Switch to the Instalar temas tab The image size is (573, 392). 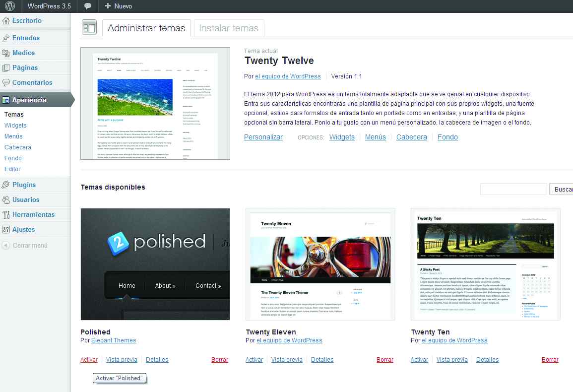click(229, 28)
